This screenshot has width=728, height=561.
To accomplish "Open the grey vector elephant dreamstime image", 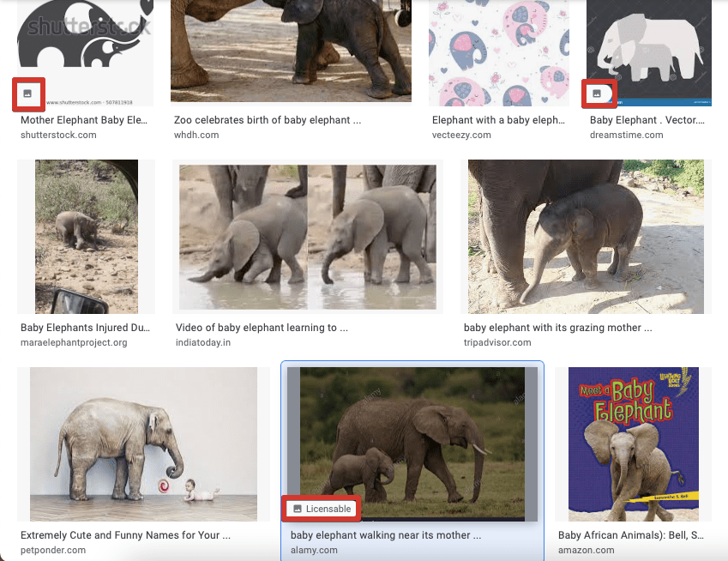I will click(649, 53).
